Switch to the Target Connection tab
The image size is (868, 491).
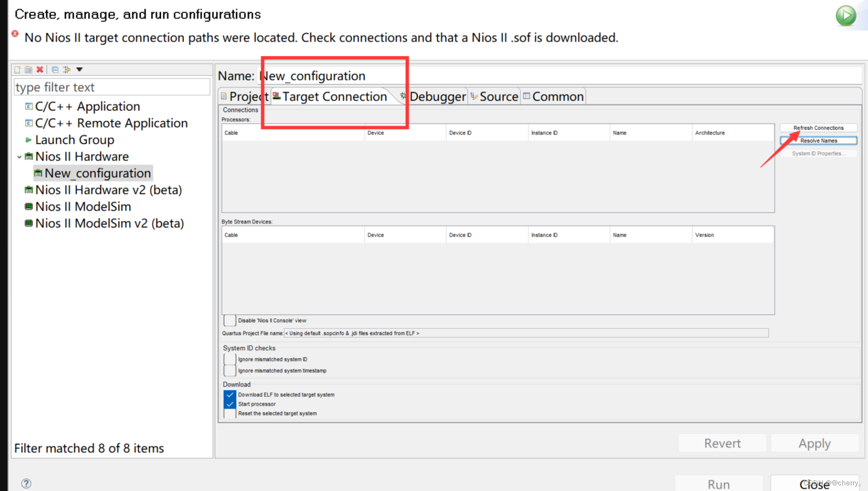pos(330,96)
